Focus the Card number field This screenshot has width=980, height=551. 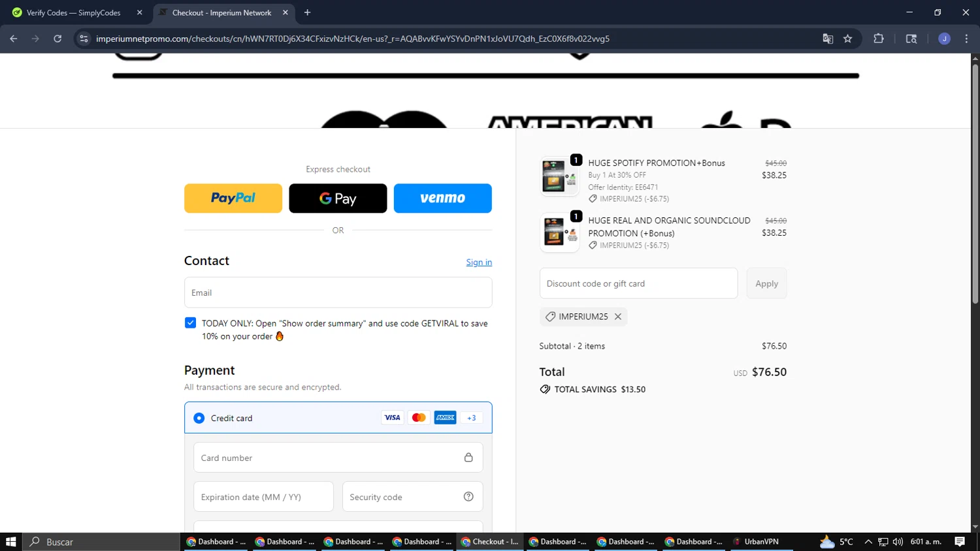(338, 458)
